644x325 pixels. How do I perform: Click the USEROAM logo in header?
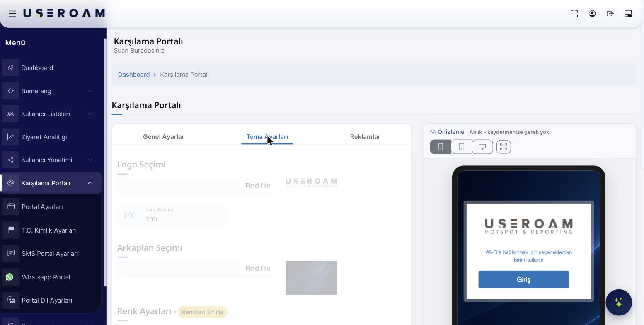64,13
